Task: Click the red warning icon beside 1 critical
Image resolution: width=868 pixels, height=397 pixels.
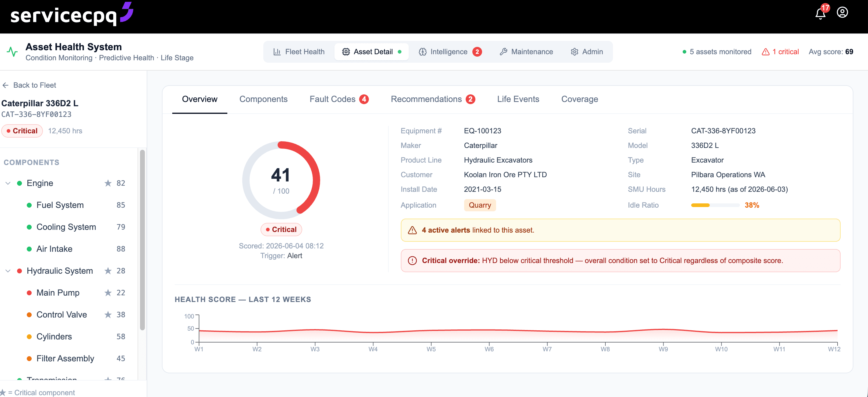Action: (x=765, y=51)
